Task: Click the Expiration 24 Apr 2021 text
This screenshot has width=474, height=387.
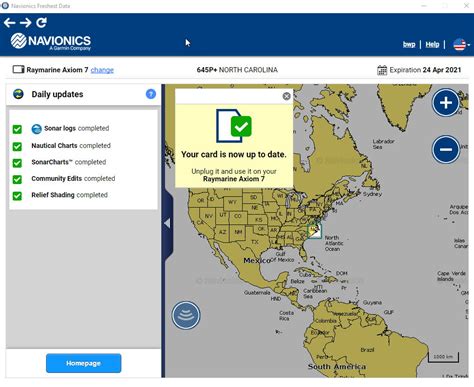Action: tap(425, 70)
